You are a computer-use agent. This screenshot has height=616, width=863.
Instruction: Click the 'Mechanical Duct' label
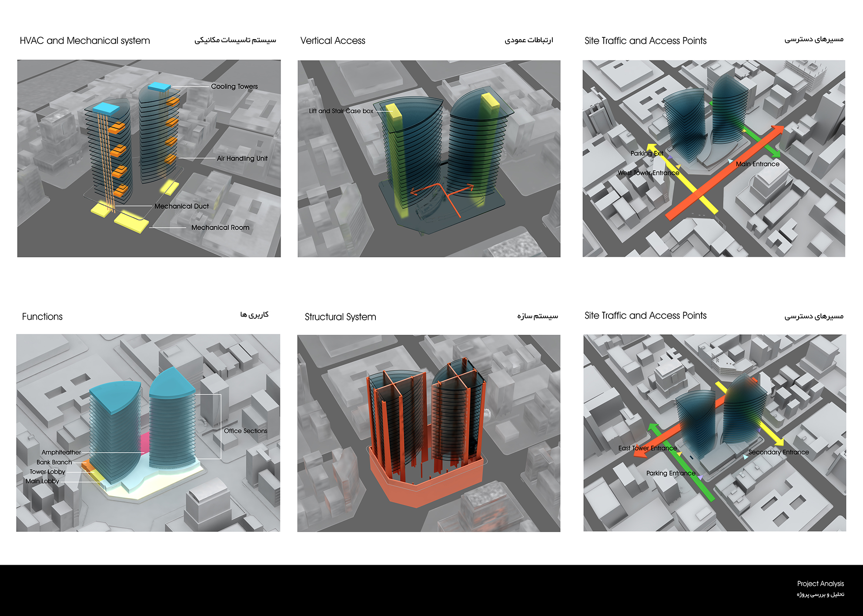(181, 206)
